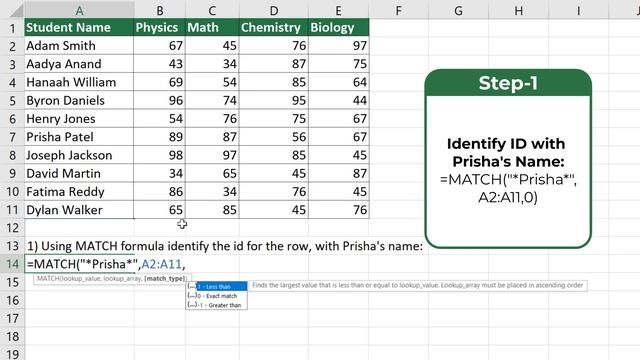Select cell with 'Adam Smith'
This screenshot has width=640, height=360.
[79, 46]
